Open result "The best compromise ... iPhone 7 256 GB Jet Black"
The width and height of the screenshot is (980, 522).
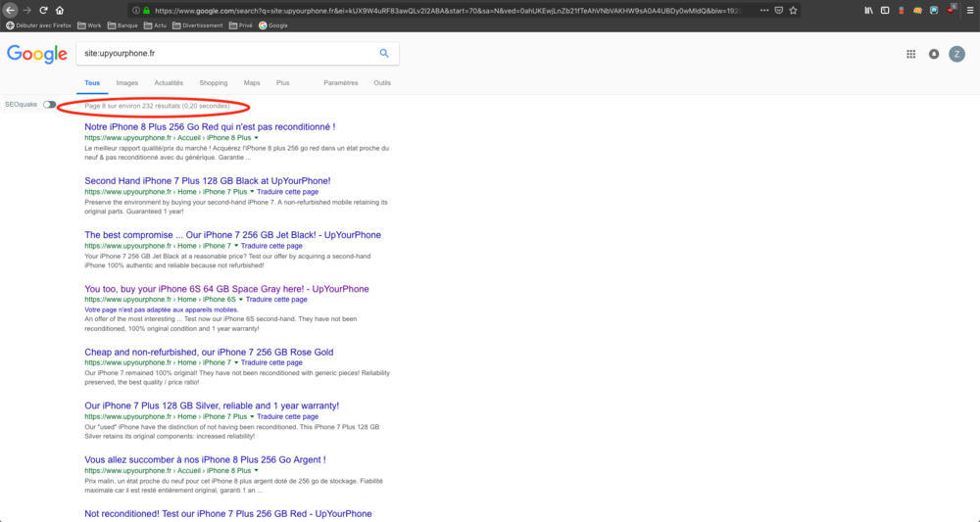[x=232, y=235]
